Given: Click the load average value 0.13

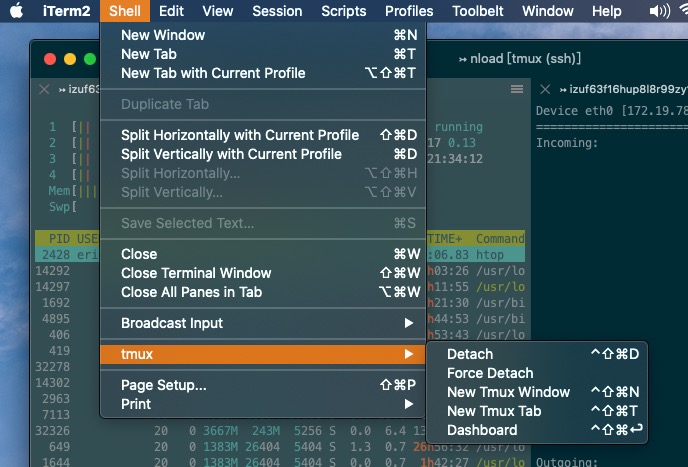Looking at the screenshot, I should click(462, 143).
